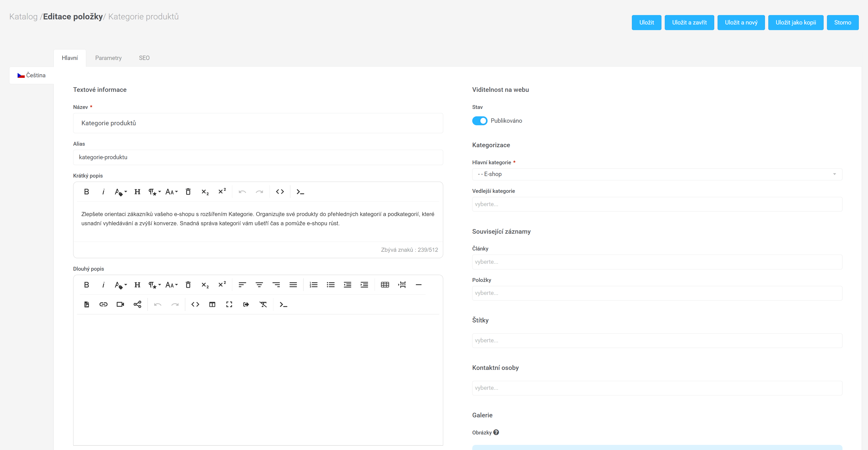Apply bold in Krátký popis editor
The width and height of the screenshot is (868, 450).
click(86, 192)
